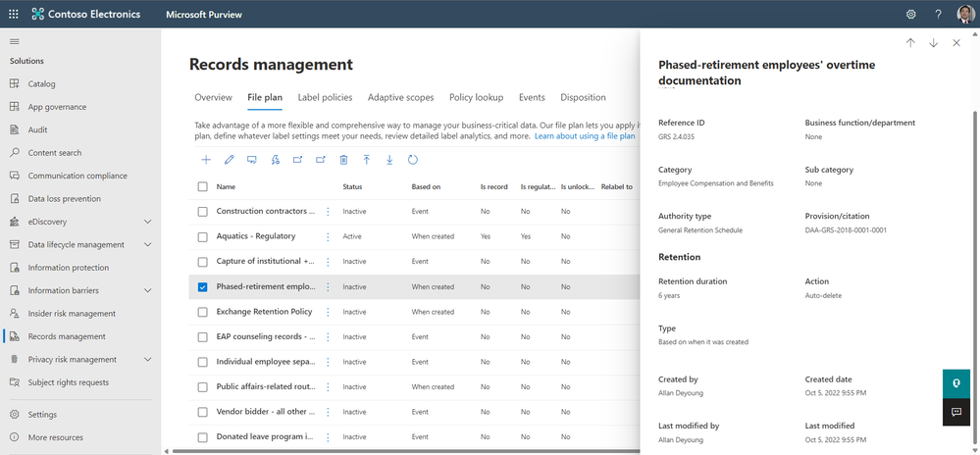Viewport: 980px width, 455px height.
Task: Expand the Privacy risk management chevron
Action: (x=147, y=360)
